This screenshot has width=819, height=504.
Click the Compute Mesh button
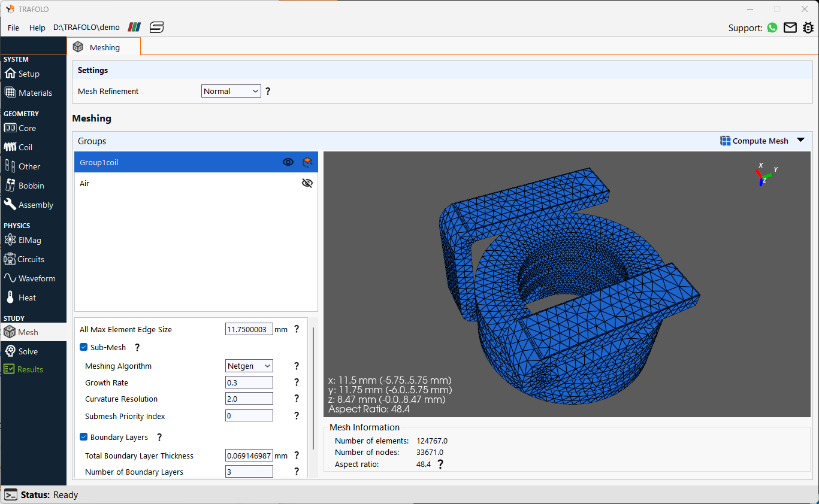pos(754,140)
